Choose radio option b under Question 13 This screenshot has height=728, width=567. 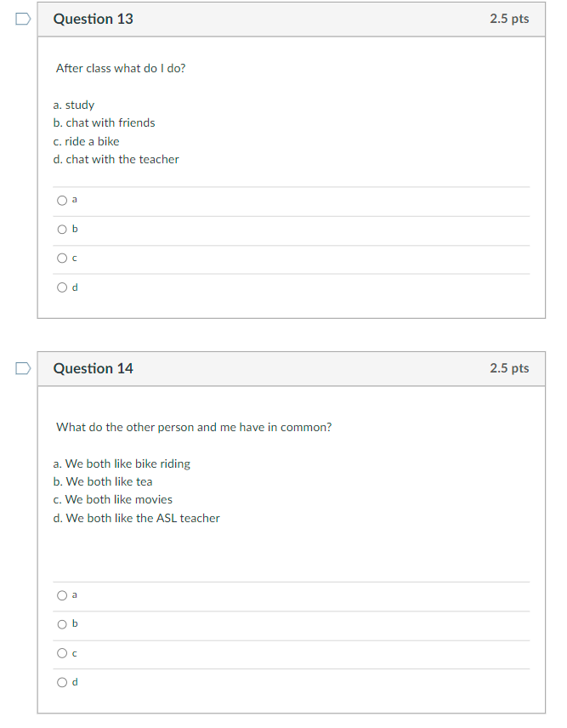click(62, 230)
